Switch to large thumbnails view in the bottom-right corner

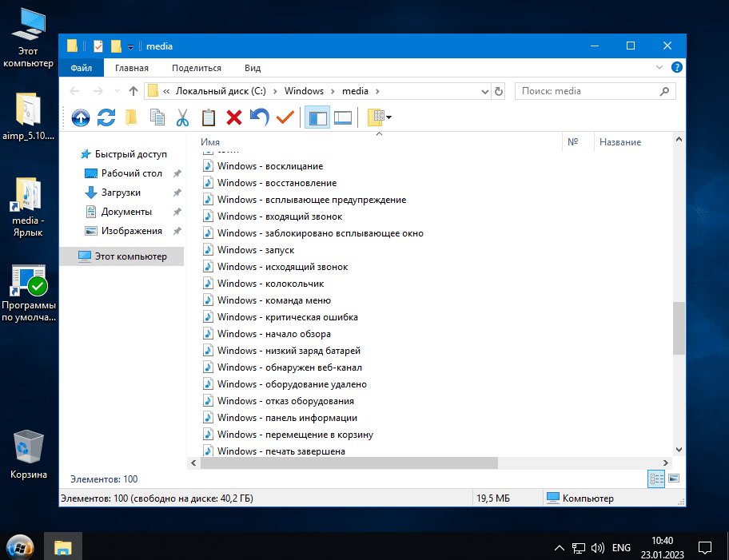pos(673,479)
